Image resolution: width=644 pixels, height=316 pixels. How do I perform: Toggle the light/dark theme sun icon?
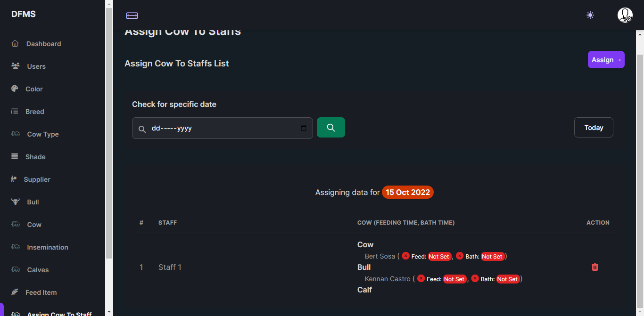(590, 15)
